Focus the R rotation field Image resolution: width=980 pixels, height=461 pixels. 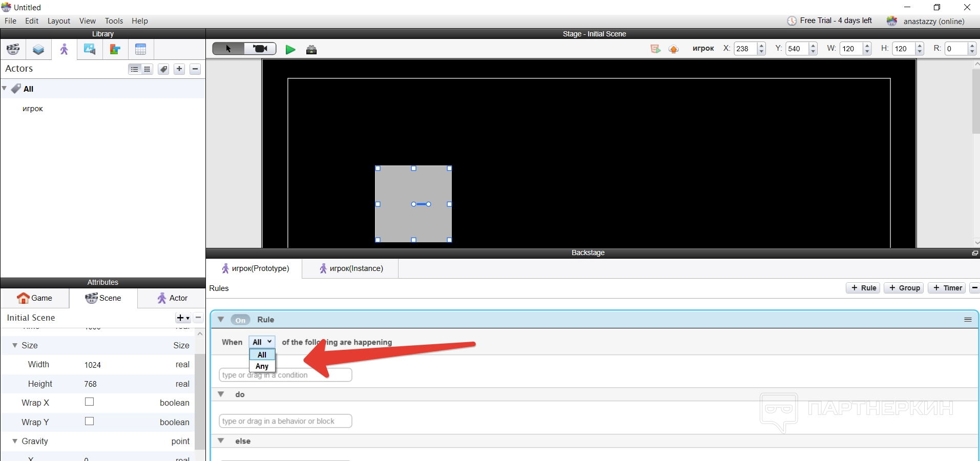click(956, 49)
